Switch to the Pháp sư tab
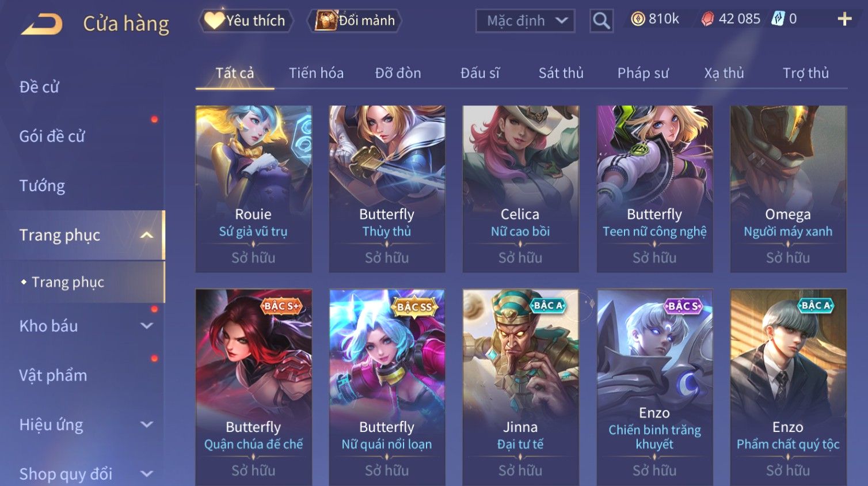 click(643, 73)
